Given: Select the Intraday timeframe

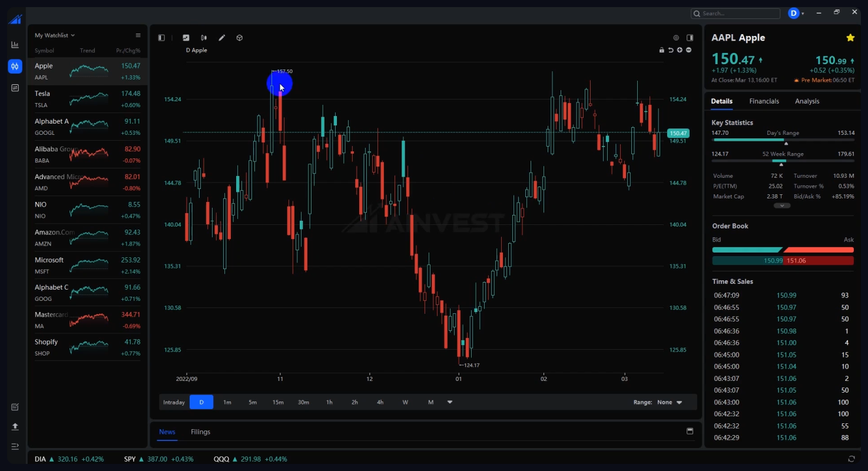Looking at the screenshot, I should tap(174, 402).
